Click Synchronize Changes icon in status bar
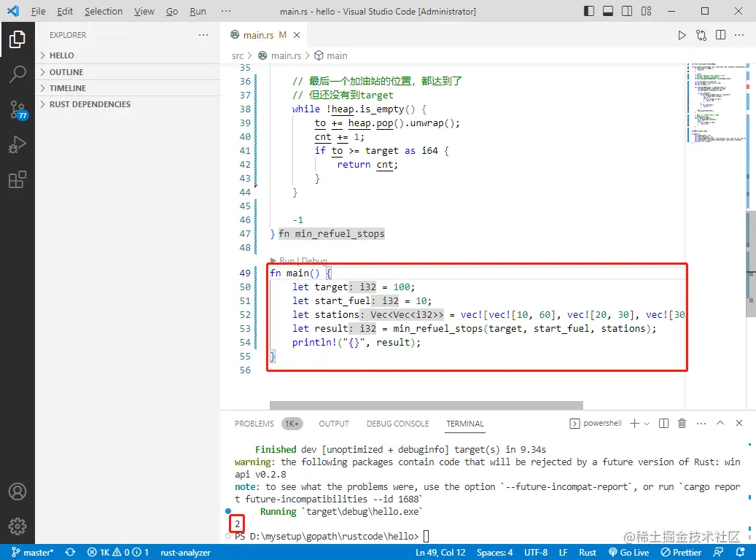Image resolution: width=756 pixels, height=560 pixels. (x=71, y=552)
